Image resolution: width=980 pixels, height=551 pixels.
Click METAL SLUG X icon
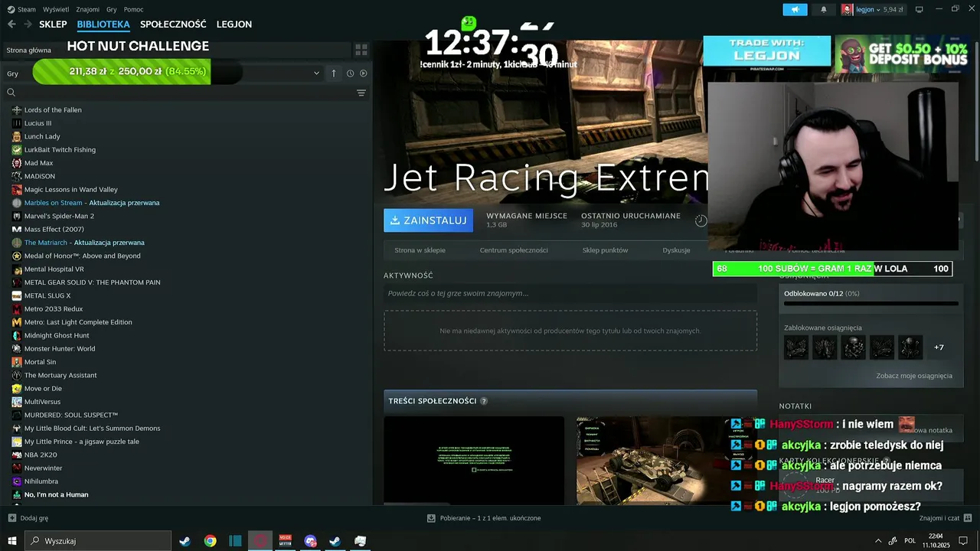click(x=17, y=295)
